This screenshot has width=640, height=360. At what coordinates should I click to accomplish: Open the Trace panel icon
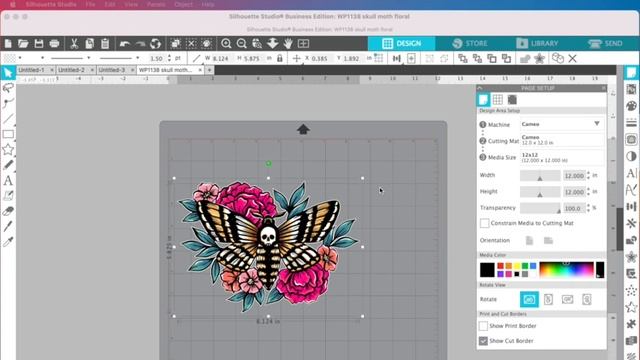(631, 140)
